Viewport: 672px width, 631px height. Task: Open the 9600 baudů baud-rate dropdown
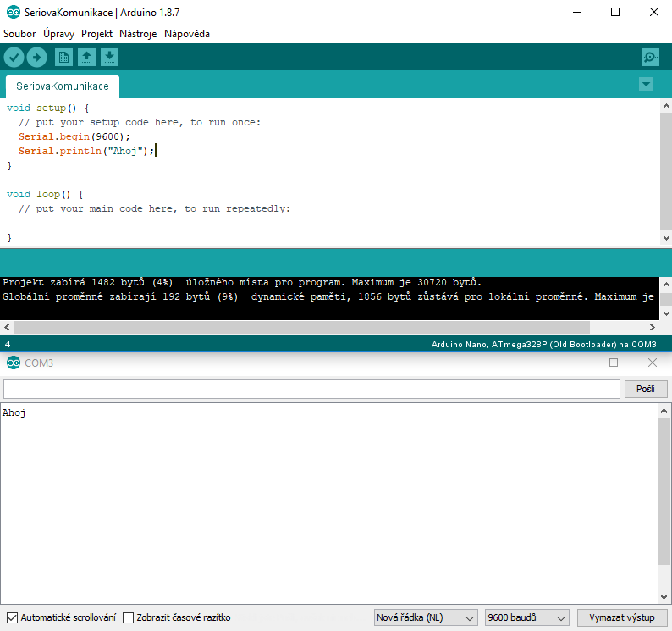click(527, 617)
